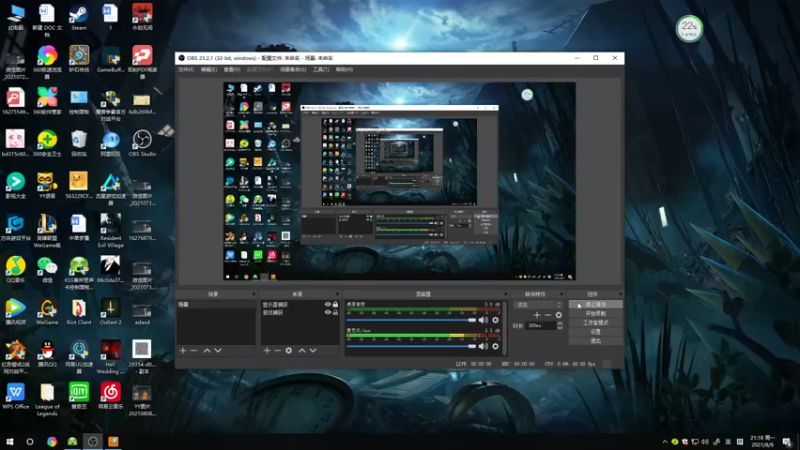Undock the Scene Transitions panel using its header icon
The width and height of the screenshot is (800, 450).
pos(561,294)
